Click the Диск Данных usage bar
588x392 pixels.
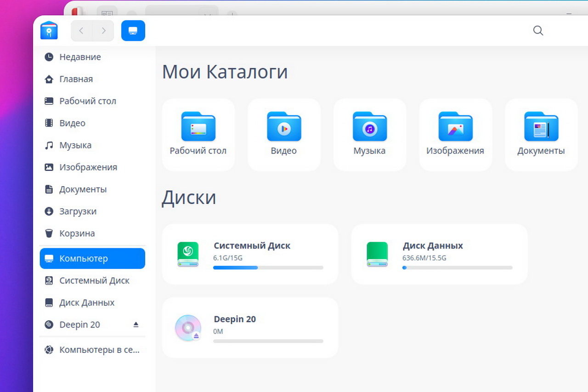tap(457, 267)
